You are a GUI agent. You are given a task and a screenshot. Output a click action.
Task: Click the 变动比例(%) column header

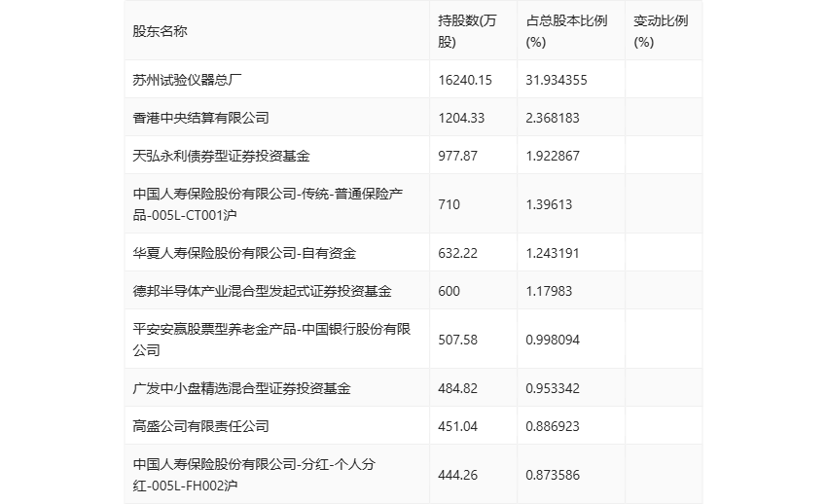(661, 31)
